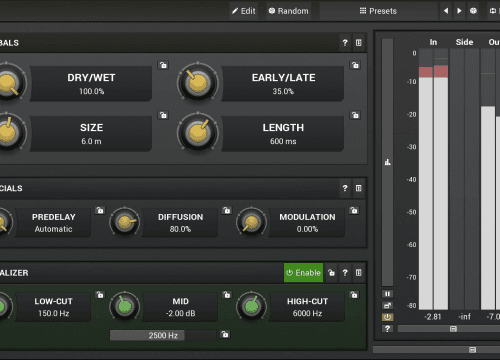Click the meter popup icon below pause

[x=387, y=305]
